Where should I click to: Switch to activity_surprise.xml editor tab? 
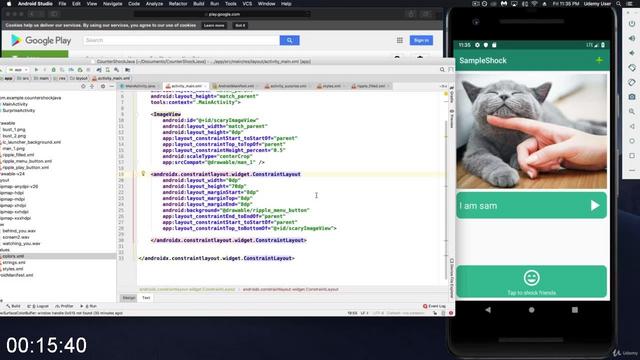(x=288, y=86)
